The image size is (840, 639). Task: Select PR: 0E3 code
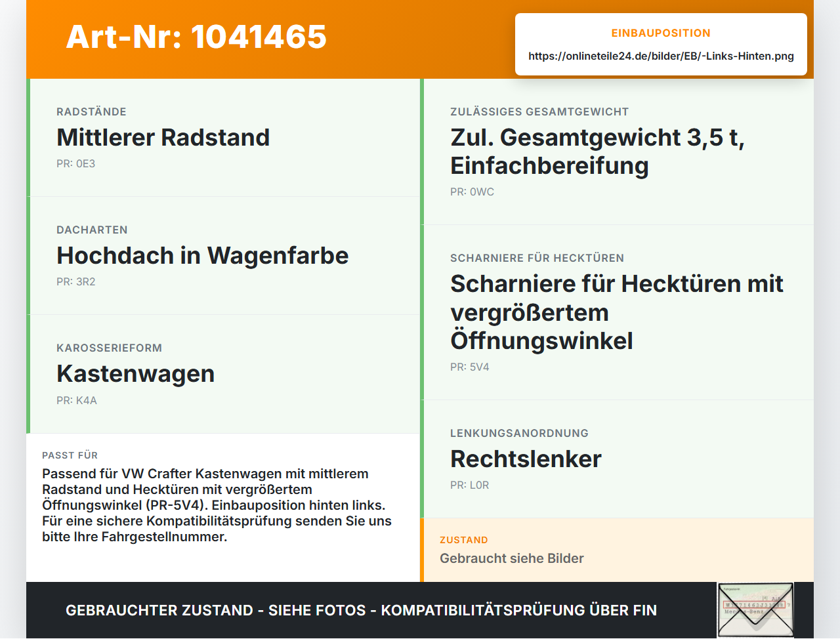point(75,163)
